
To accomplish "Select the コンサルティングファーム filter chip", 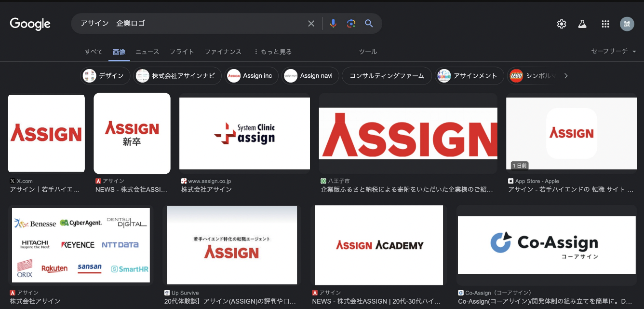I will (x=387, y=76).
